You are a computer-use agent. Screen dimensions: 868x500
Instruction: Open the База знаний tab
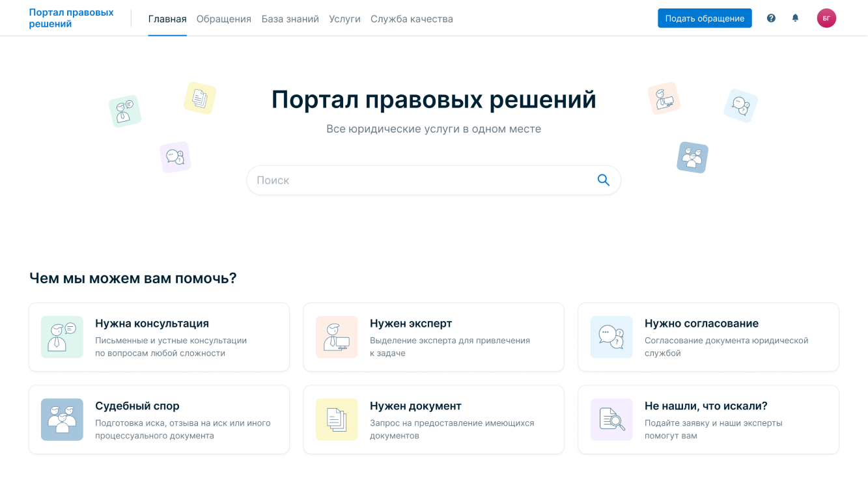pos(290,19)
